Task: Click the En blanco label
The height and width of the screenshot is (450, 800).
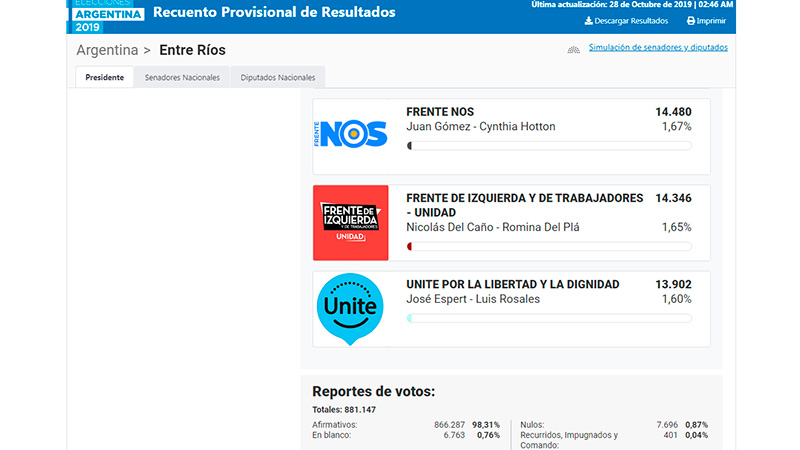Action: pos(331,435)
